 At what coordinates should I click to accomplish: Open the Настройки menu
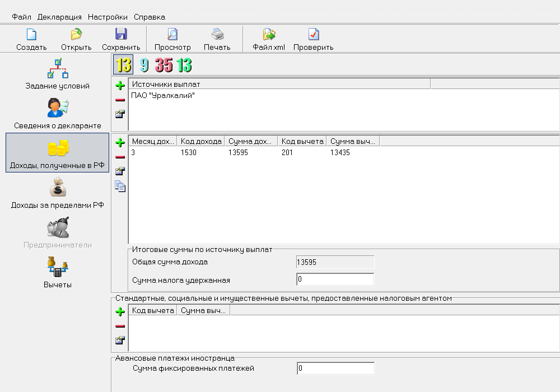pyautogui.click(x=108, y=17)
